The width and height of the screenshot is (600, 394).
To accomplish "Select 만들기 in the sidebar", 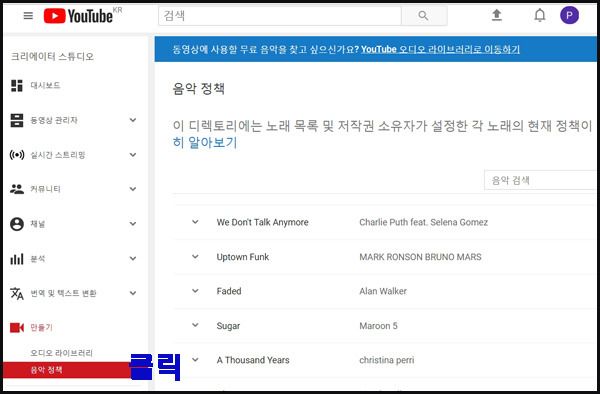I will pyautogui.click(x=41, y=328).
